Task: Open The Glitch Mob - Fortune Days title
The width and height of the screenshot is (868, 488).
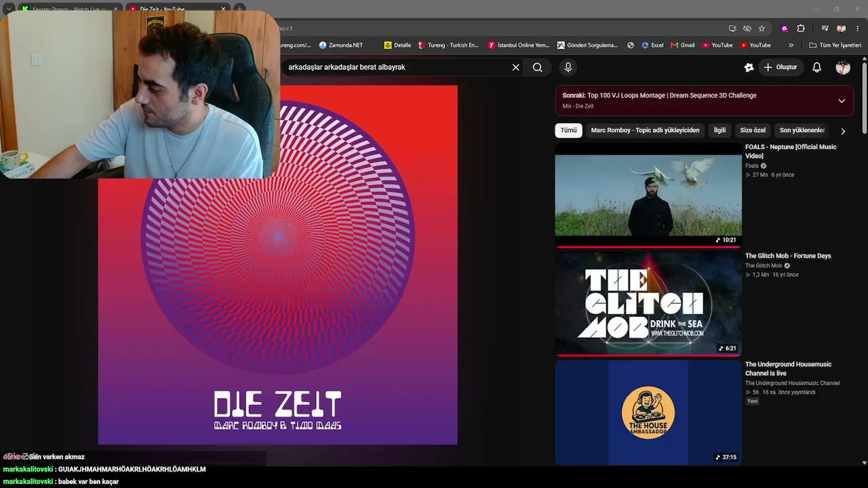Action: point(788,256)
